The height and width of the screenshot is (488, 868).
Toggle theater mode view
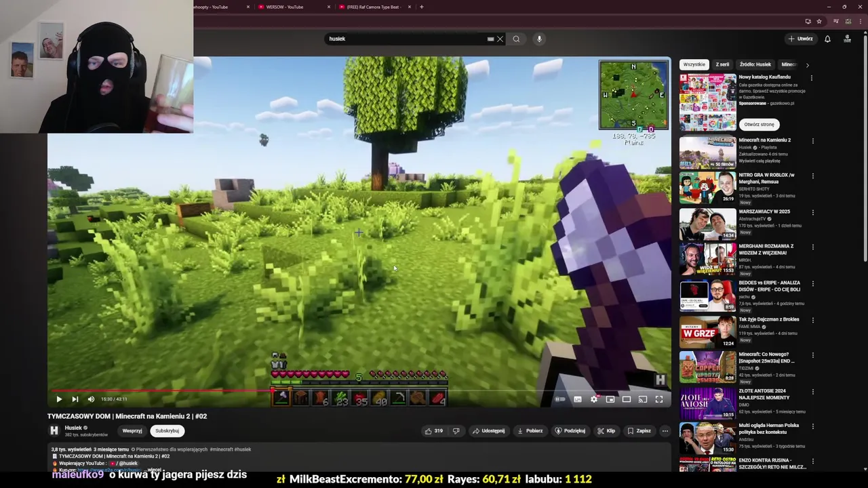point(627,399)
